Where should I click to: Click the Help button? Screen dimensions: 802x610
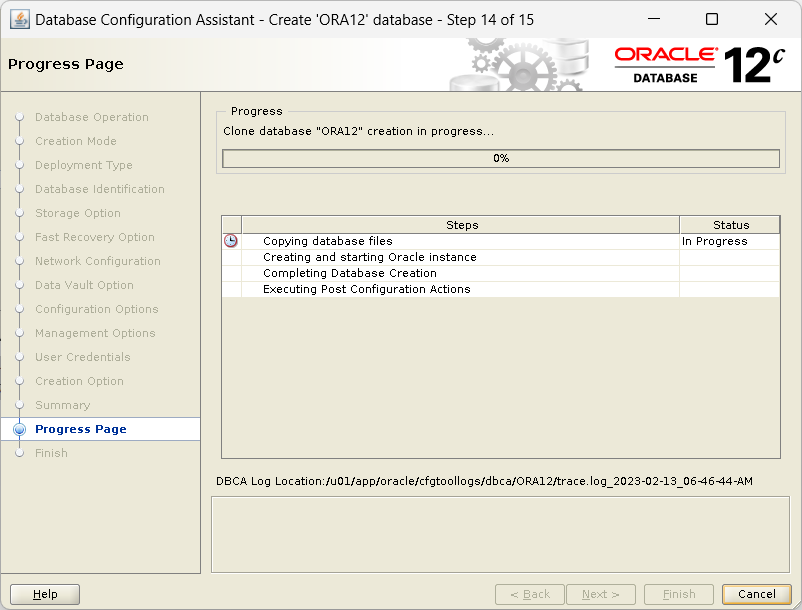point(45,594)
